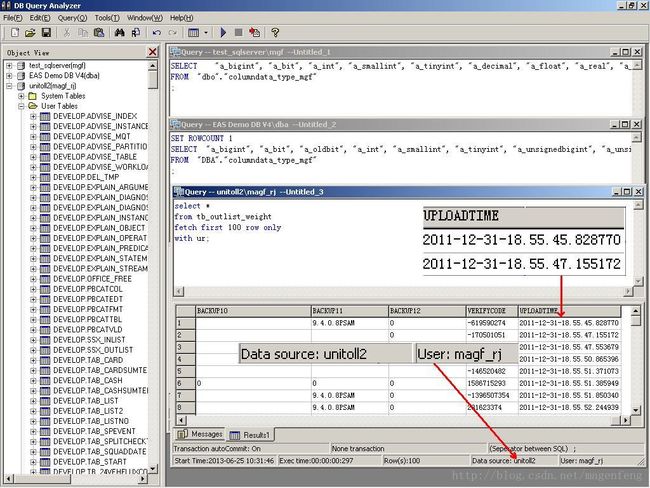The width and height of the screenshot is (650, 488).
Task: Select result row header 5
Action: click(185, 371)
